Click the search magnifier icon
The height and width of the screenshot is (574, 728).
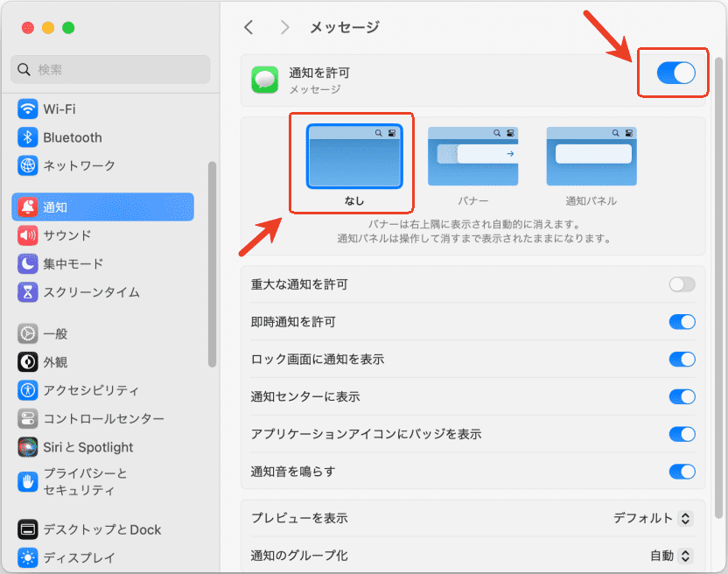coord(24,70)
